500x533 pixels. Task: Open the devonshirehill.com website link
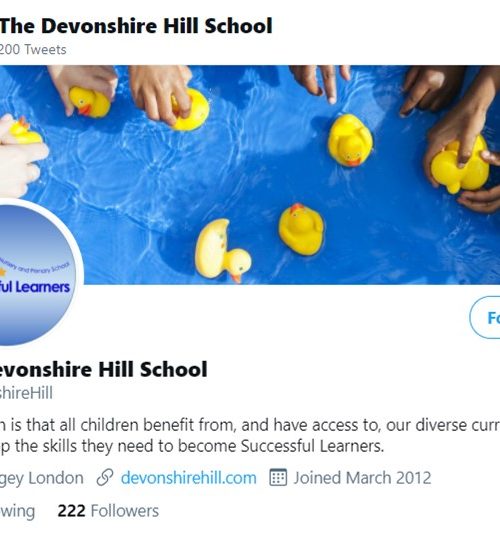click(189, 478)
